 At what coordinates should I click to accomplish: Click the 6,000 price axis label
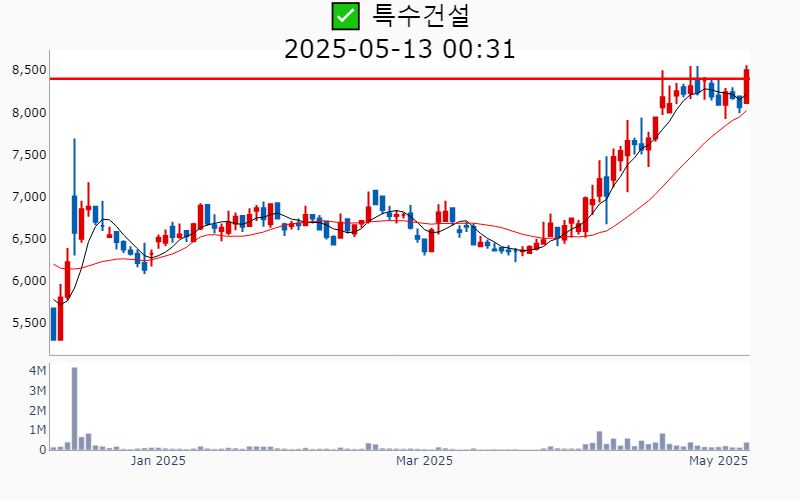click(x=29, y=281)
